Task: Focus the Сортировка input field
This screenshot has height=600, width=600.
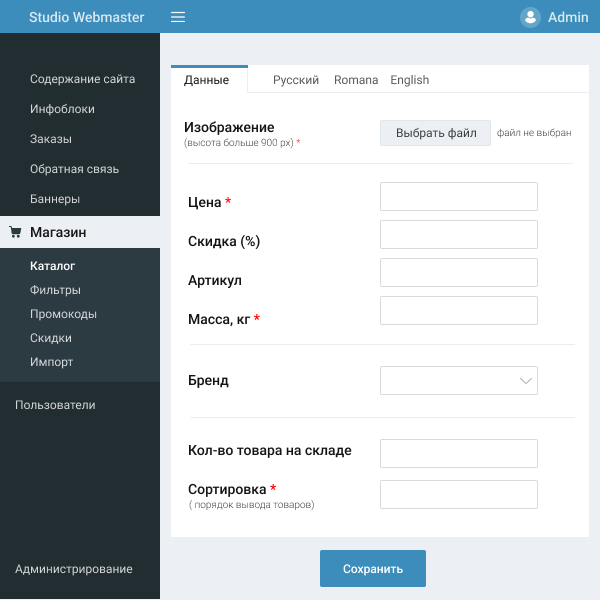Action: (459, 494)
